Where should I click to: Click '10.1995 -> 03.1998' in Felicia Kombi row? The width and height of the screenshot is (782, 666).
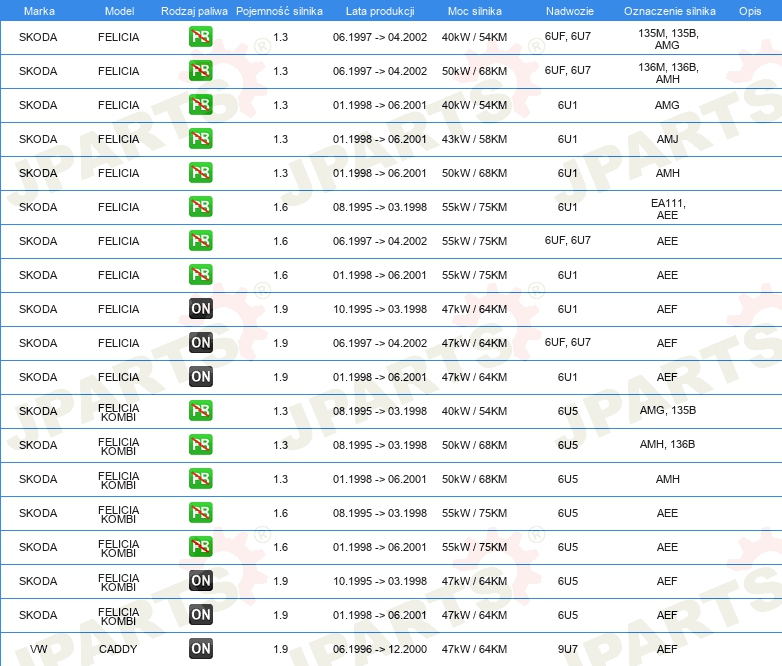tap(380, 581)
